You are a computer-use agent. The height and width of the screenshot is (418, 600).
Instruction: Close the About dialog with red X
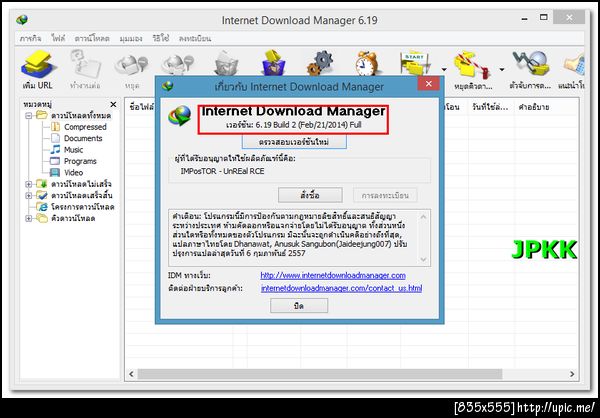coord(429,84)
